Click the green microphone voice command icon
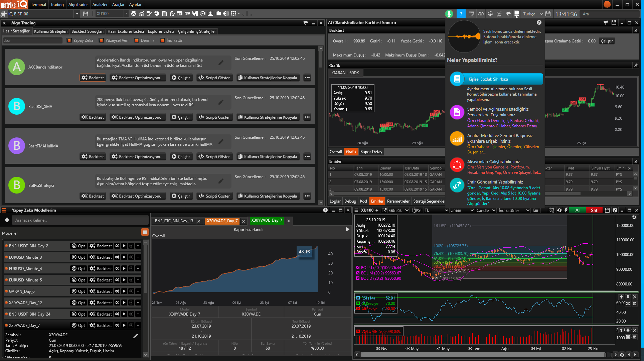Screen dimensions: 644x361 (449, 14)
